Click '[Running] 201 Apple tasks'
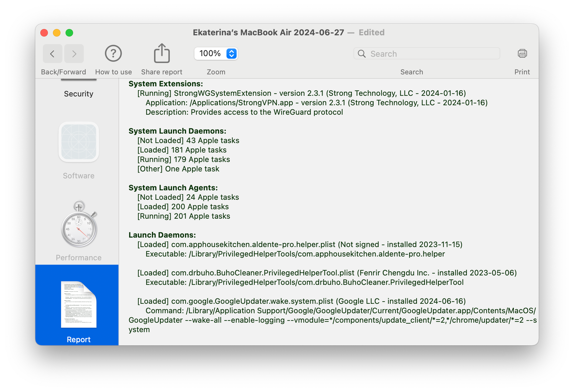Screen dimensions: 574x392 [x=184, y=216]
